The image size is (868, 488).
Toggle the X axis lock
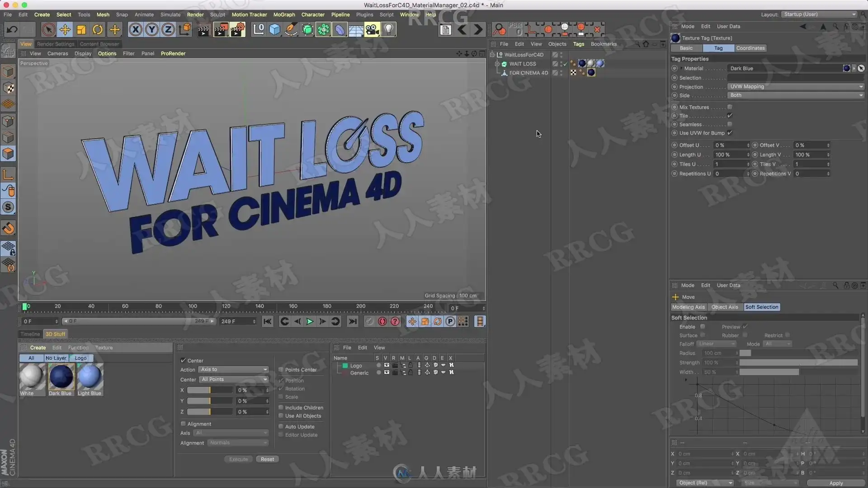135,30
